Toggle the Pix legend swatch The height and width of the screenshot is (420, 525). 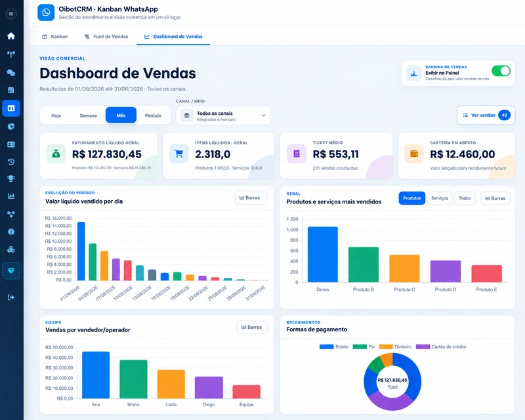(360, 346)
